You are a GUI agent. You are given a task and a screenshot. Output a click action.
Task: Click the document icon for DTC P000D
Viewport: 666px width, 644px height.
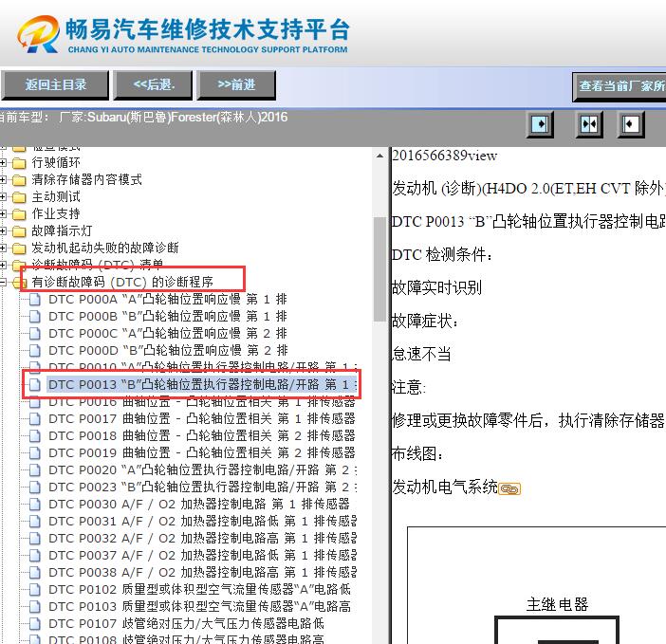(35, 350)
